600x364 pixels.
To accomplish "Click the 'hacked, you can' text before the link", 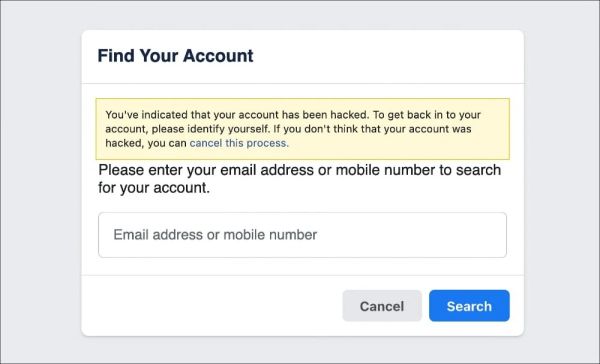I will 146,143.
